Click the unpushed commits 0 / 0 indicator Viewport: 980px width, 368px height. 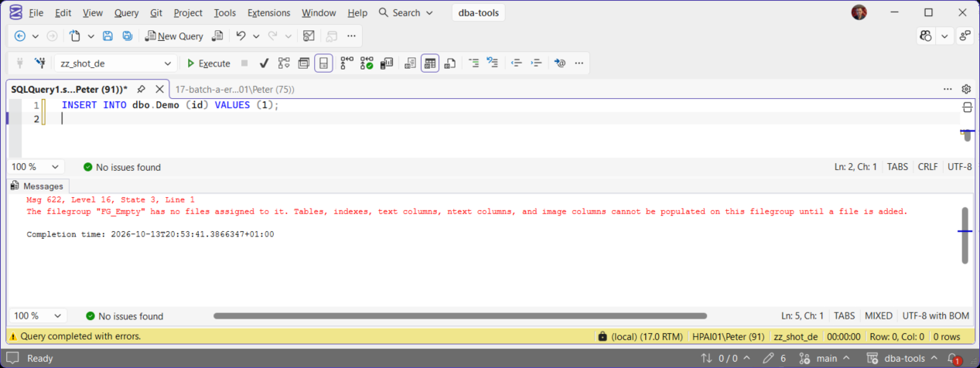pyautogui.click(x=724, y=359)
